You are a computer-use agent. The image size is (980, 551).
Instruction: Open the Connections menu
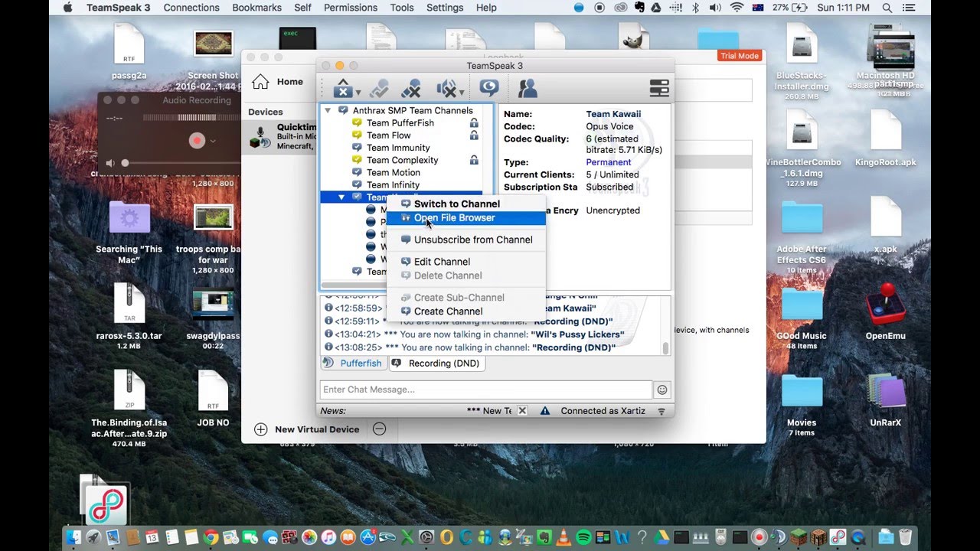(191, 8)
